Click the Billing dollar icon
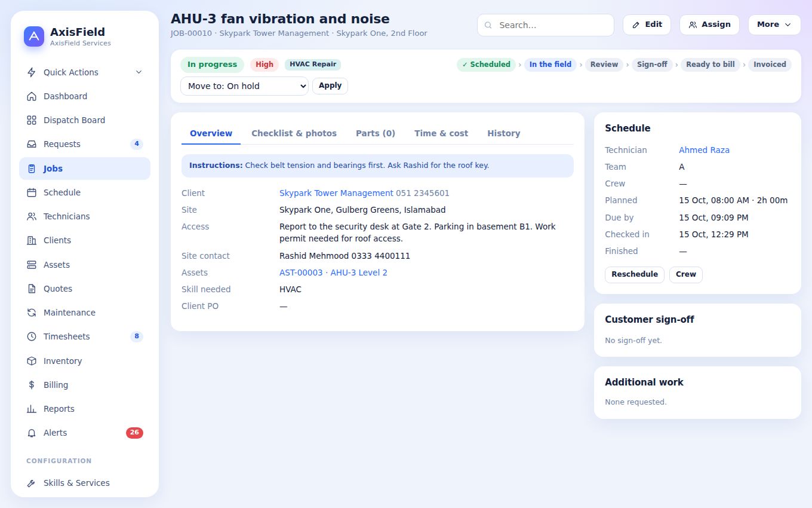 (32, 385)
